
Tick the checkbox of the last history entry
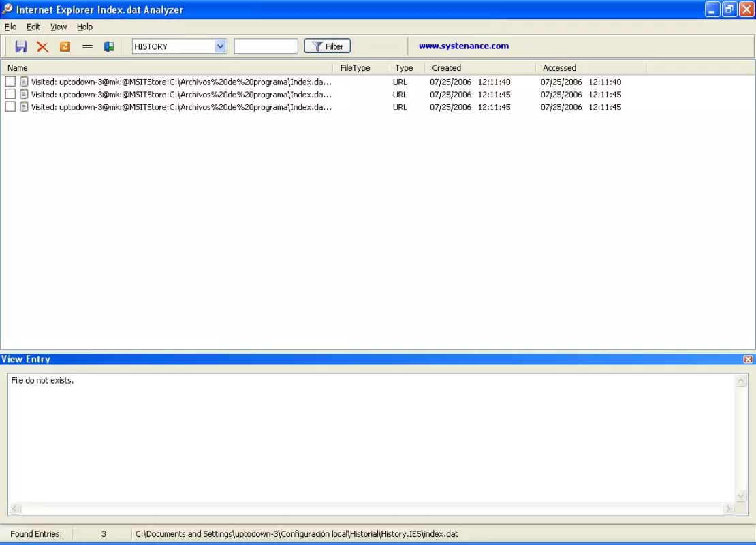tap(10, 106)
